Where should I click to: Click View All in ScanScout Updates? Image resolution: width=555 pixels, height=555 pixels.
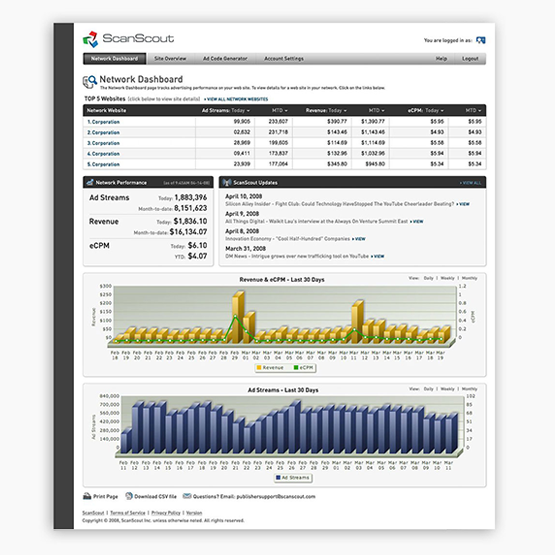[x=470, y=183]
